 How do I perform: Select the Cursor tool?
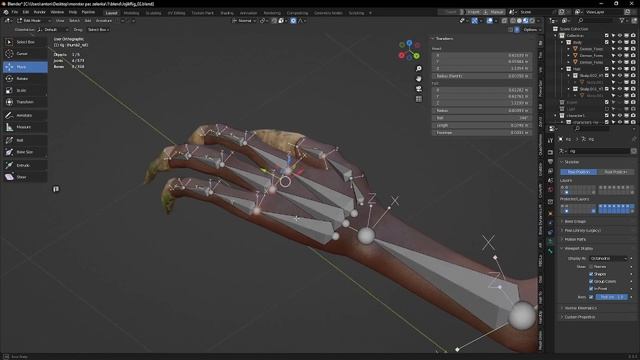click(x=25, y=54)
